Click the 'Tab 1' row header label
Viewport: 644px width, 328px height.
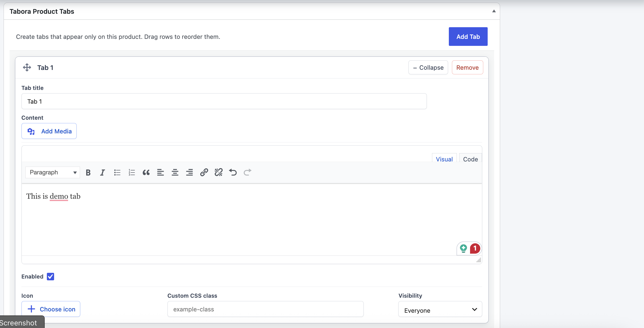coord(45,68)
